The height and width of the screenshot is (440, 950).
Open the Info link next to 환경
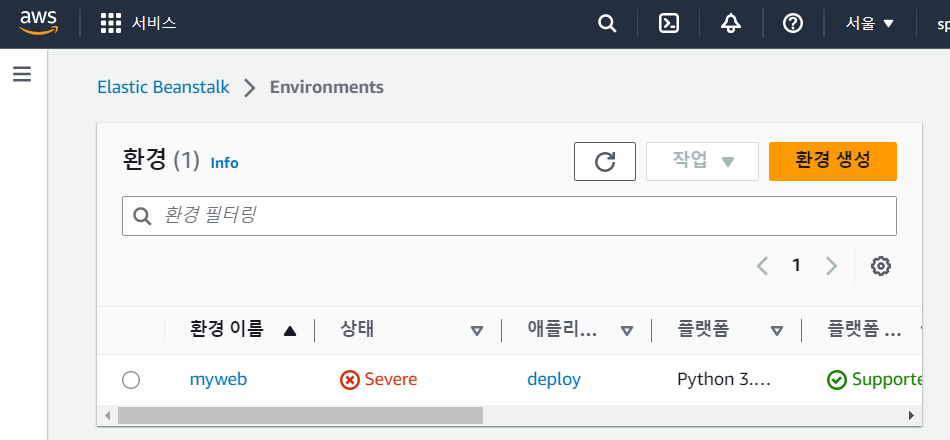(x=224, y=162)
